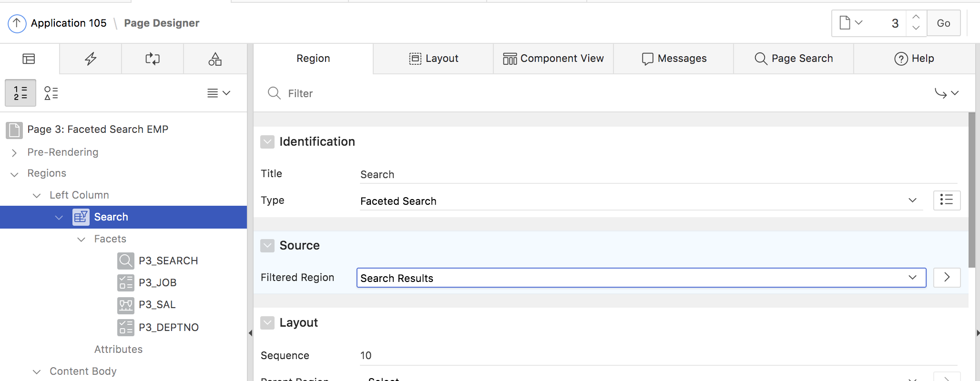The height and width of the screenshot is (381, 980).
Task: Open the Processing tab icon
Action: coord(153,59)
